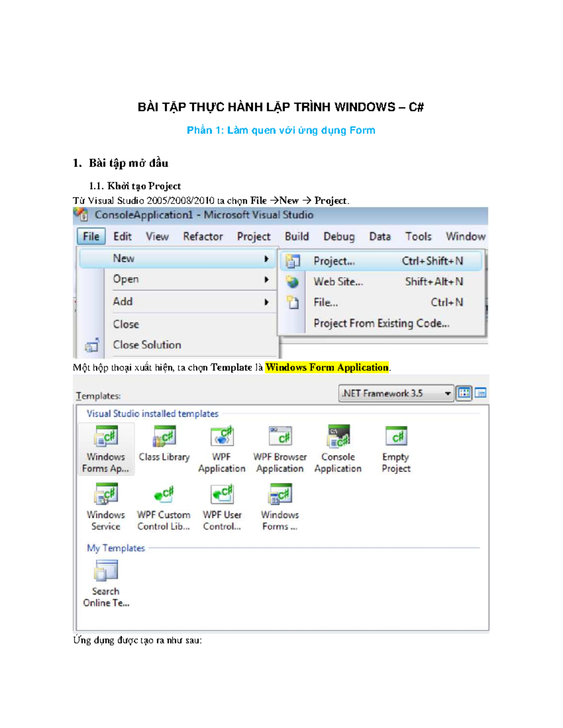Click the Close Solution command
Image resolution: width=563 pixels, height=728 pixels.
point(146,345)
